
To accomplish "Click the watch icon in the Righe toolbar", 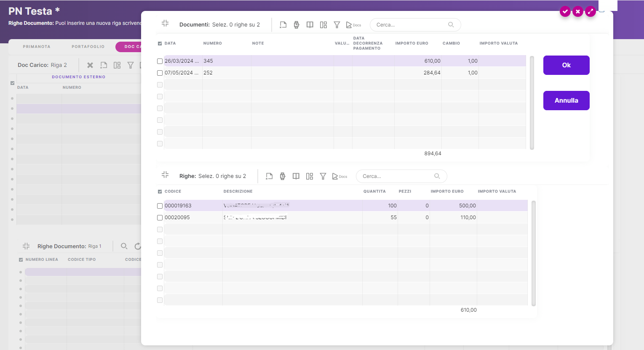I will coord(283,176).
